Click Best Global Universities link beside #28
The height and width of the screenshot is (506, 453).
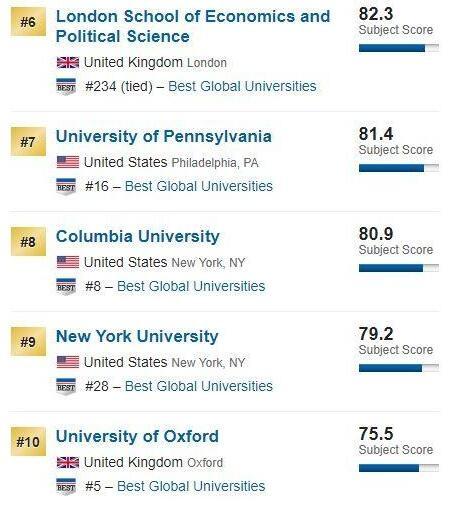pos(199,386)
